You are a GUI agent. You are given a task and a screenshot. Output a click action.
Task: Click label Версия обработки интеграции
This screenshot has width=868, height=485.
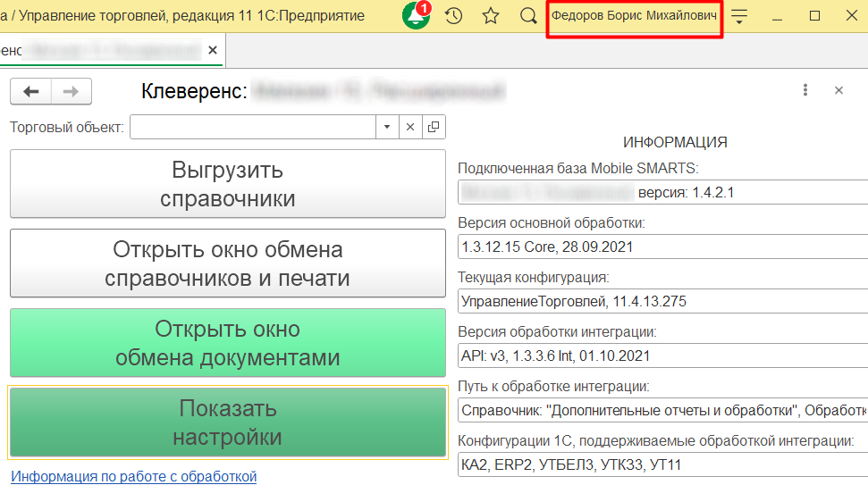coord(557,331)
